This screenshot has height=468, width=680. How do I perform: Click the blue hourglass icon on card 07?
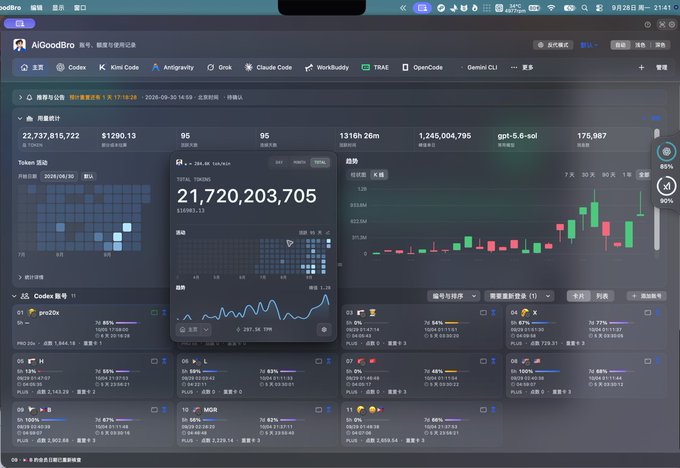494,361
